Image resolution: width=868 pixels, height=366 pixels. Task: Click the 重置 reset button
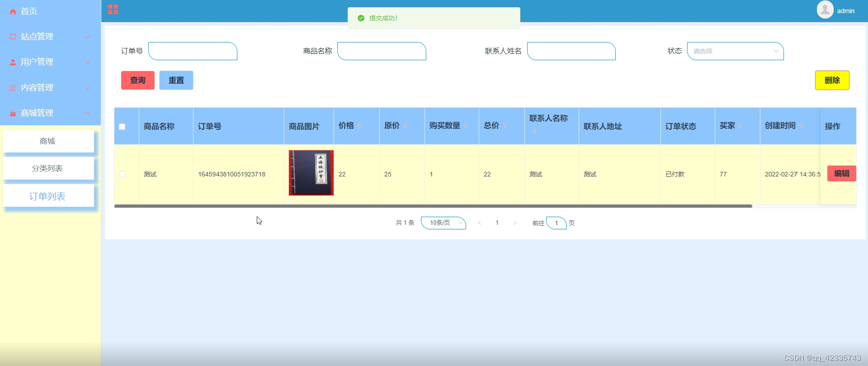[x=176, y=81]
